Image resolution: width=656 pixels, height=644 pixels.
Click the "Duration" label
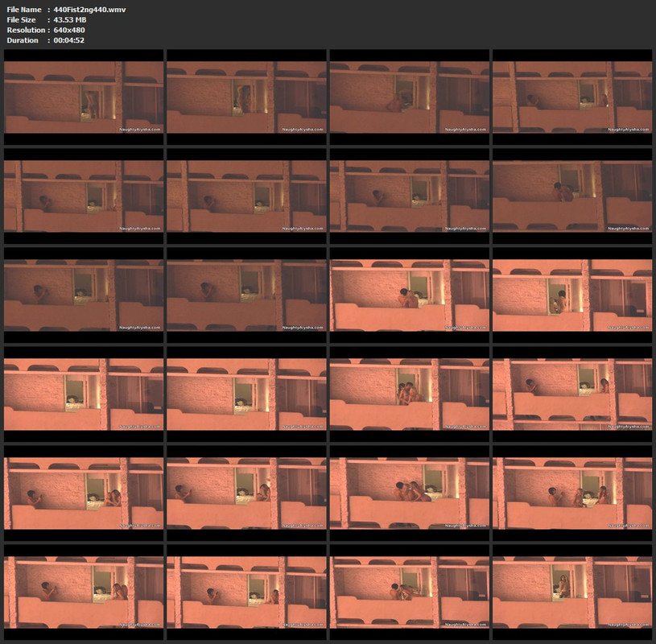pos(23,40)
